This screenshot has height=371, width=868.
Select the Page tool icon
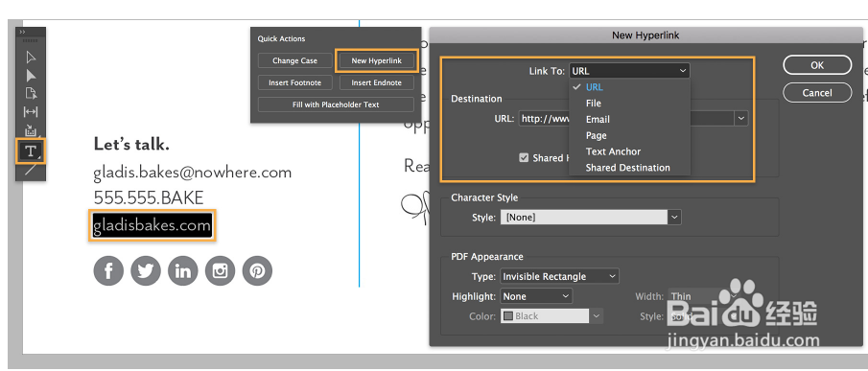coord(31,93)
